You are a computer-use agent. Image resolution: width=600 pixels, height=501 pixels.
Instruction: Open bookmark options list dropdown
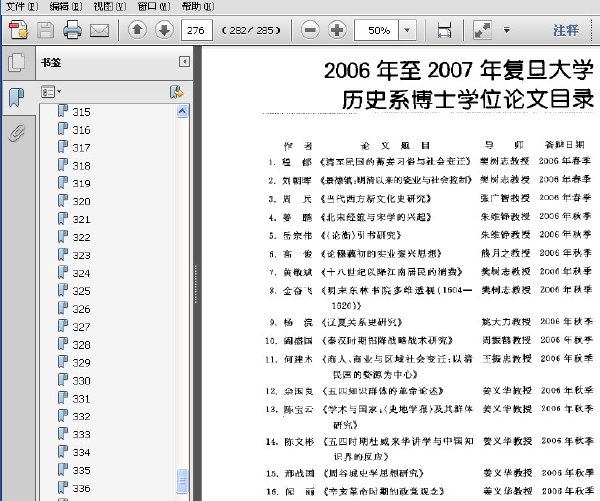(x=51, y=92)
